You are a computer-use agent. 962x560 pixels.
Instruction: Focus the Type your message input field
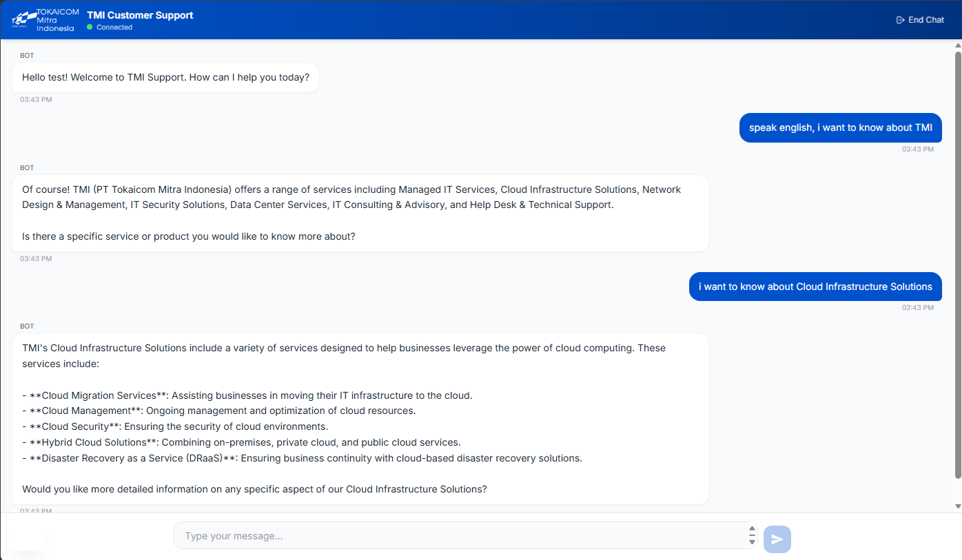click(466, 535)
